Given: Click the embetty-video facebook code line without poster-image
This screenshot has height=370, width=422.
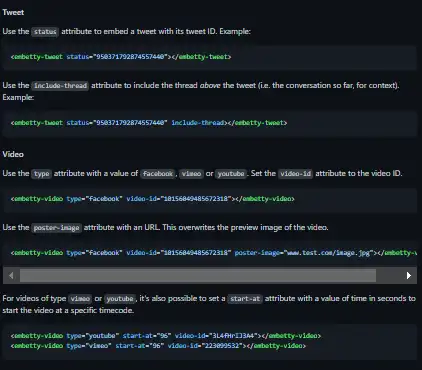Looking at the screenshot, I should pos(153,199).
